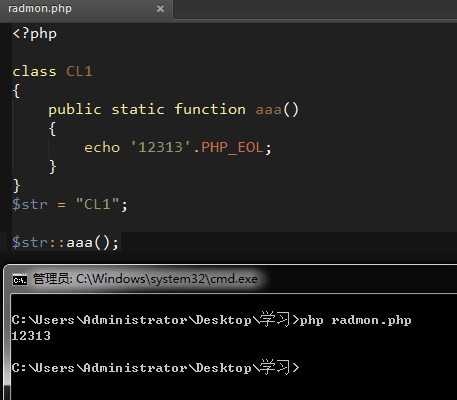The height and width of the screenshot is (400, 457).
Task: Click the function name aaa in the definition
Action: tap(269, 110)
